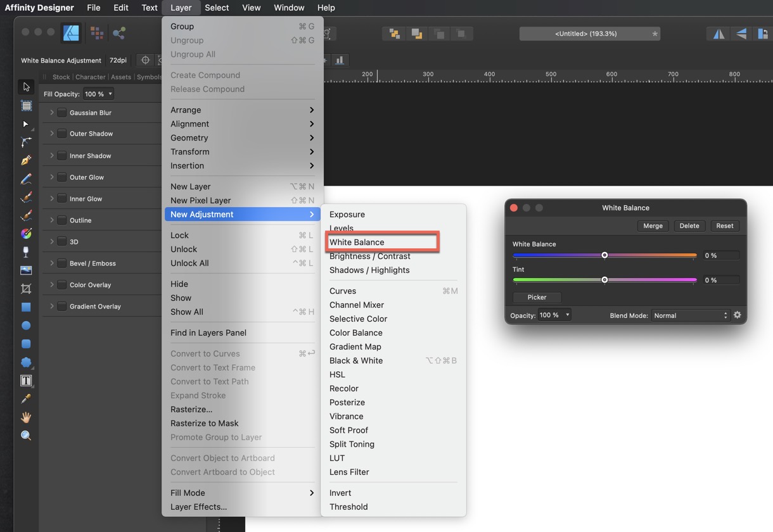Open the Fill Opacity dropdown
Image resolution: width=773 pixels, height=532 pixels.
point(98,94)
